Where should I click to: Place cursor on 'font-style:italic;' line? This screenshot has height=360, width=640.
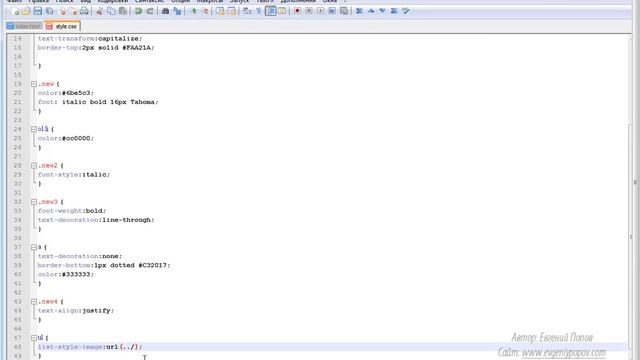(74, 175)
